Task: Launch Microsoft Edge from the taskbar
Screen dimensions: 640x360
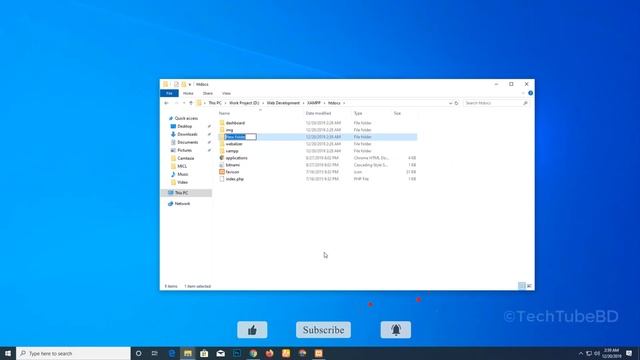Action: 171,353
